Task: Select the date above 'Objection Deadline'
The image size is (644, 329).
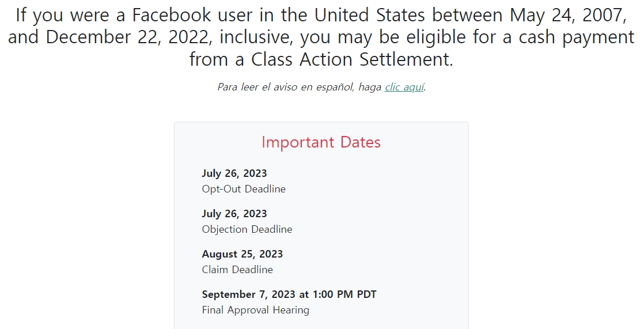Action: [234, 214]
